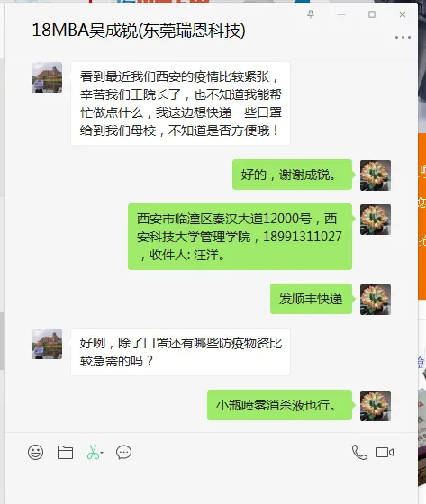
Task: Start a video call
Action: coord(385,452)
